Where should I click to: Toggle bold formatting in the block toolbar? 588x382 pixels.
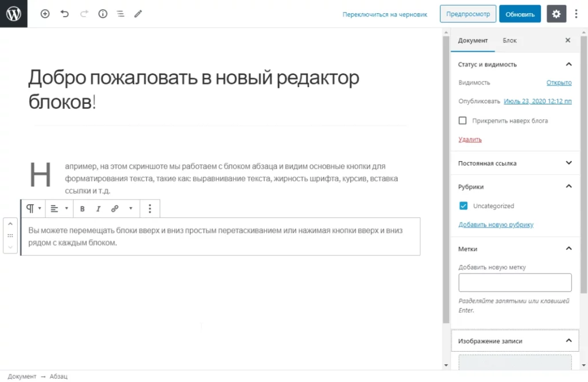[x=82, y=208]
